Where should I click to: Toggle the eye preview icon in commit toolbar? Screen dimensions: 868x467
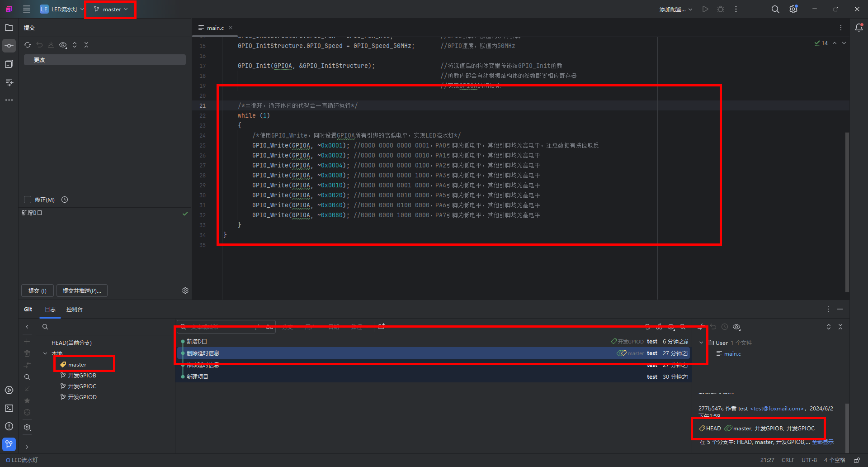[x=63, y=45]
